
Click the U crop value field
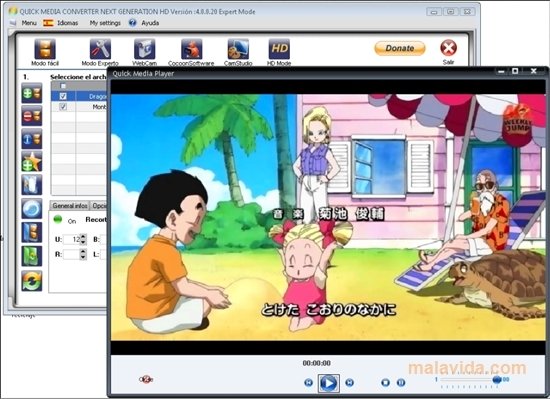pos(72,239)
